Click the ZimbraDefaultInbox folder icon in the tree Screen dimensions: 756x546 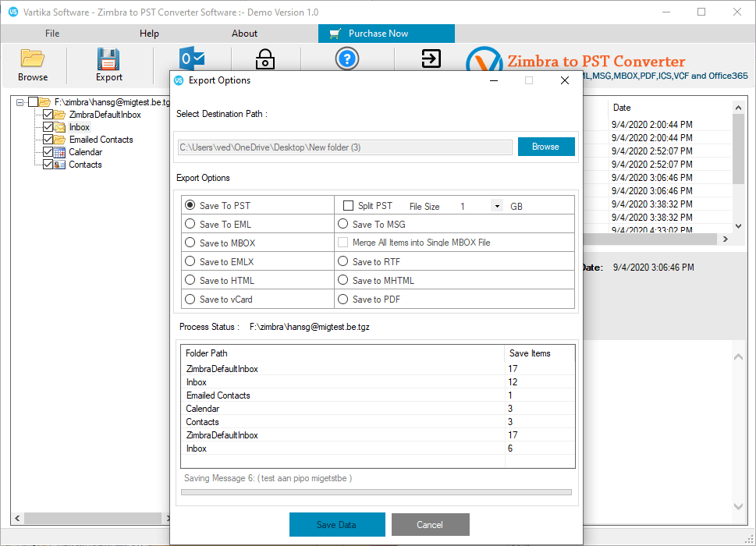60,115
